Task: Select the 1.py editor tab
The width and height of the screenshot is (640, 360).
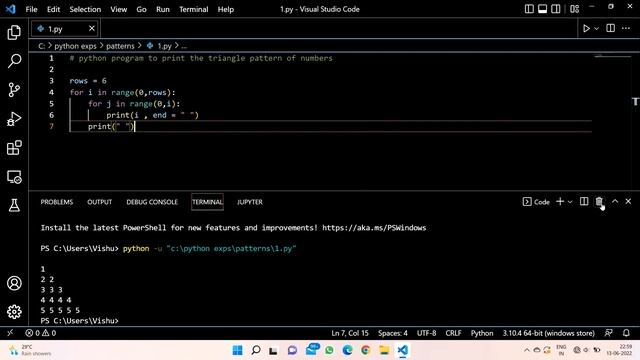Action: click(64, 29)
